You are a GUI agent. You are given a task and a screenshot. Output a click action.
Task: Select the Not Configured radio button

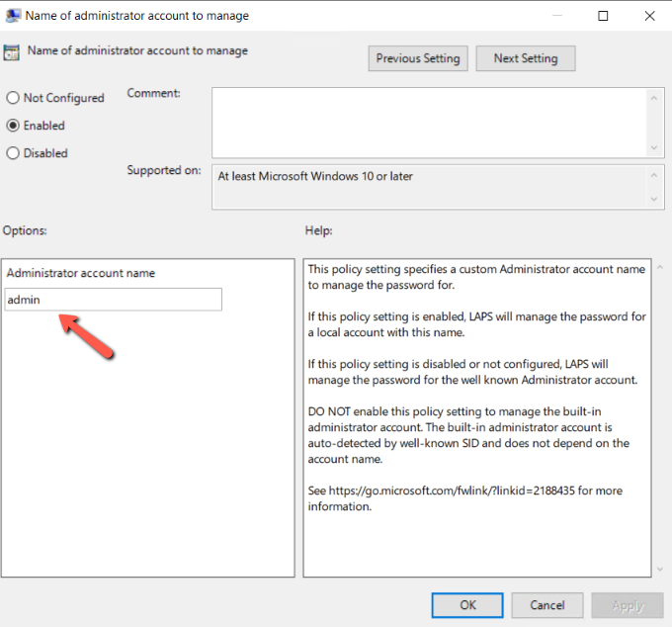tap(13, 98)
